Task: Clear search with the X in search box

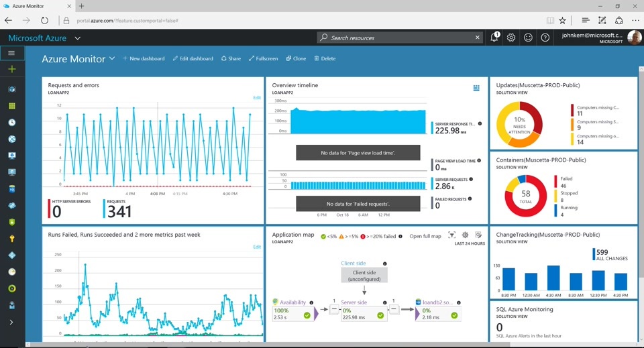Action: 477,38
